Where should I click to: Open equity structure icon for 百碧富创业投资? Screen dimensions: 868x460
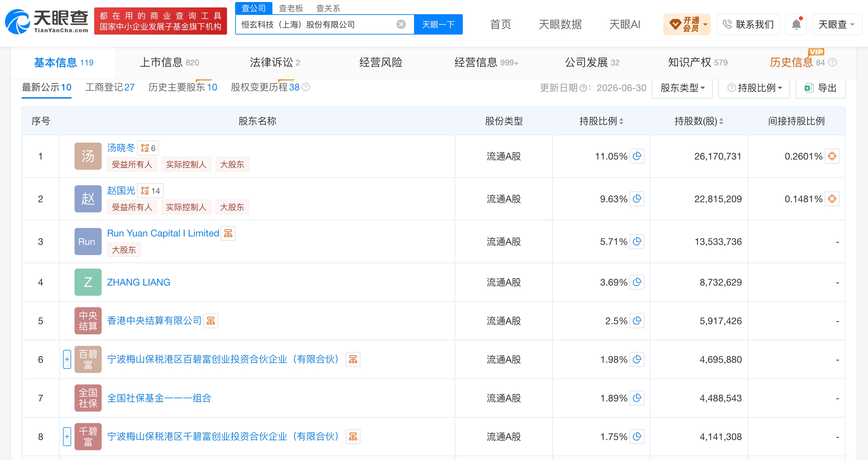click(353, 359)
